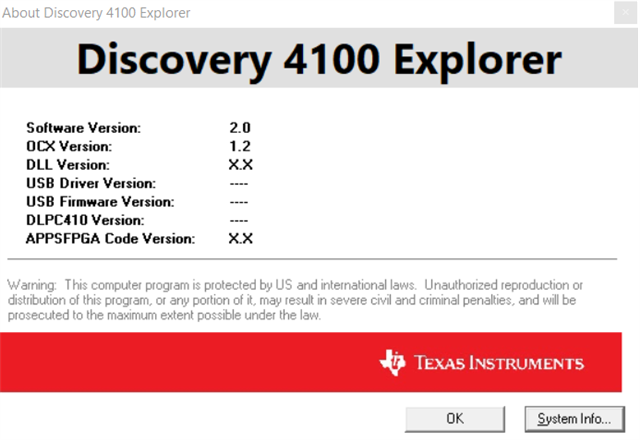
Task: Click the DLL Version value X.X
Action: coord(240,164)
